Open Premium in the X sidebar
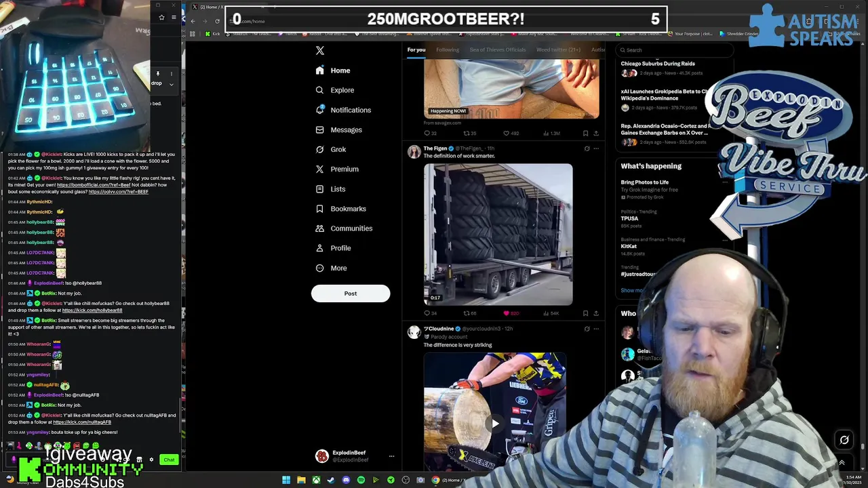The image size is (868, 488). point(337,169)
